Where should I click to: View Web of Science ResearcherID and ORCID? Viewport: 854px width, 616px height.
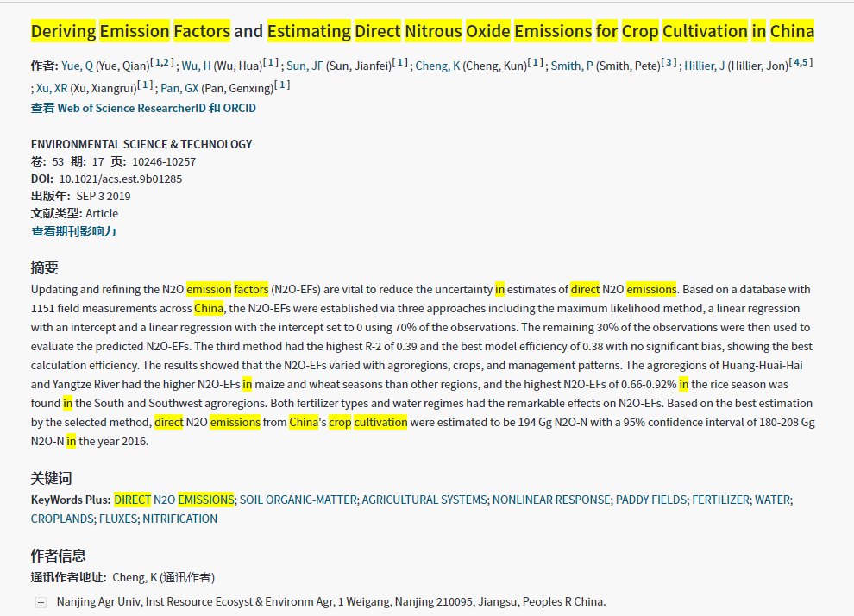click(x=143, y=108)
